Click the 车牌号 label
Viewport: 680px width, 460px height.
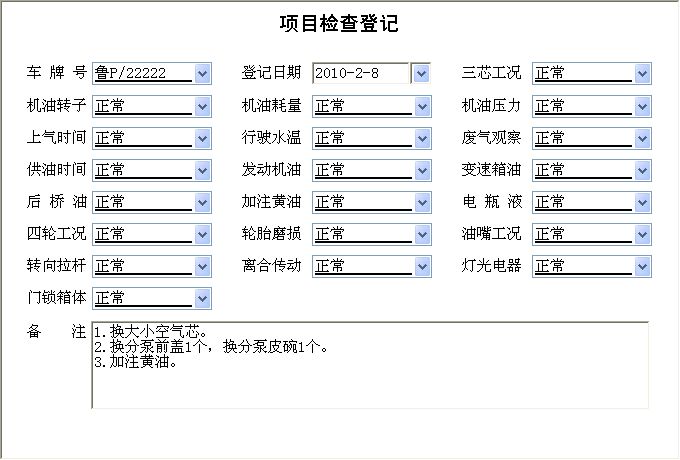56,72
